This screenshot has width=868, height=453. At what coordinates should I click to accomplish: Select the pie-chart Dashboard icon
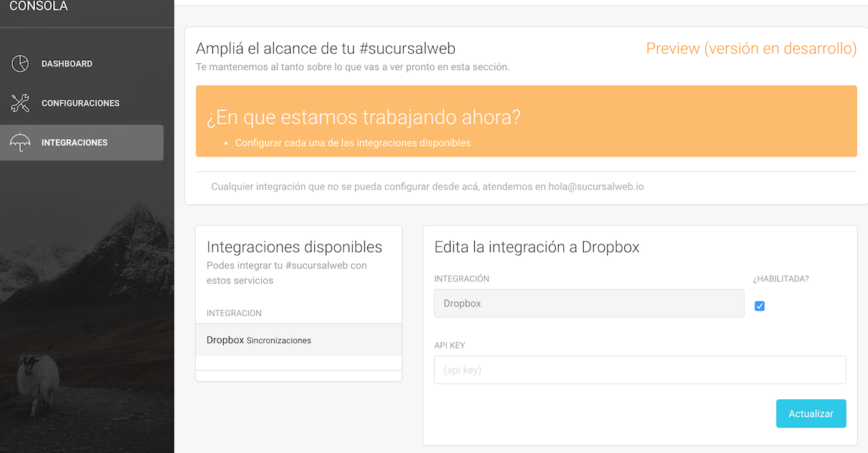[x=19, y=63]
